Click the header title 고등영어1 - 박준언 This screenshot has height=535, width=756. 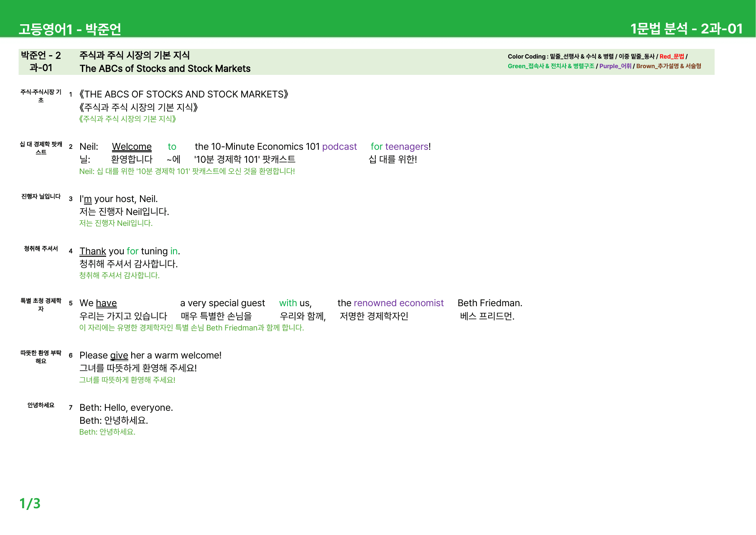(x=70, y=29)
